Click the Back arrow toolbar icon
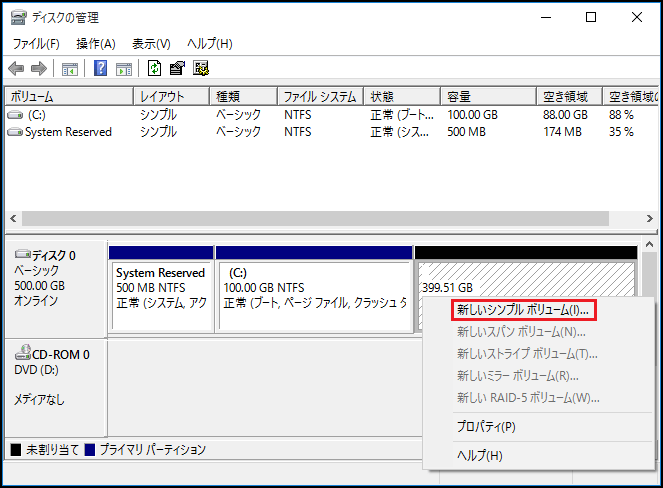 [16, 68]
